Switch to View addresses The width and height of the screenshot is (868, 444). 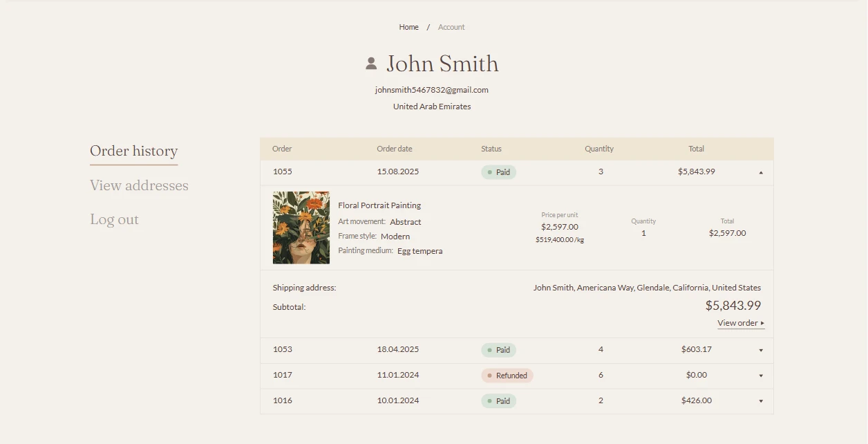(139, 185)
